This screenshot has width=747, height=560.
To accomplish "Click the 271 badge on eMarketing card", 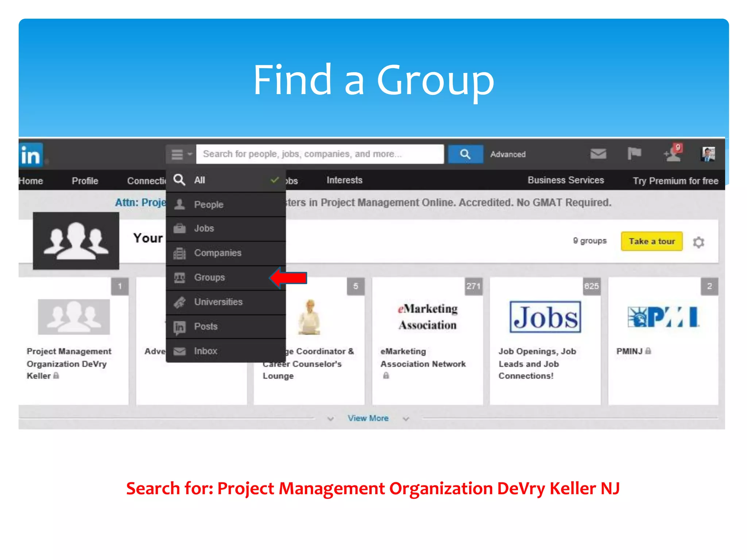I will coord(473,286).
